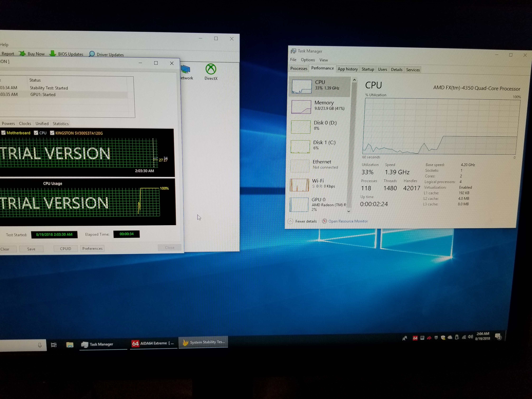
Task: Switch to the Users tab
Action: coord(382,70)
